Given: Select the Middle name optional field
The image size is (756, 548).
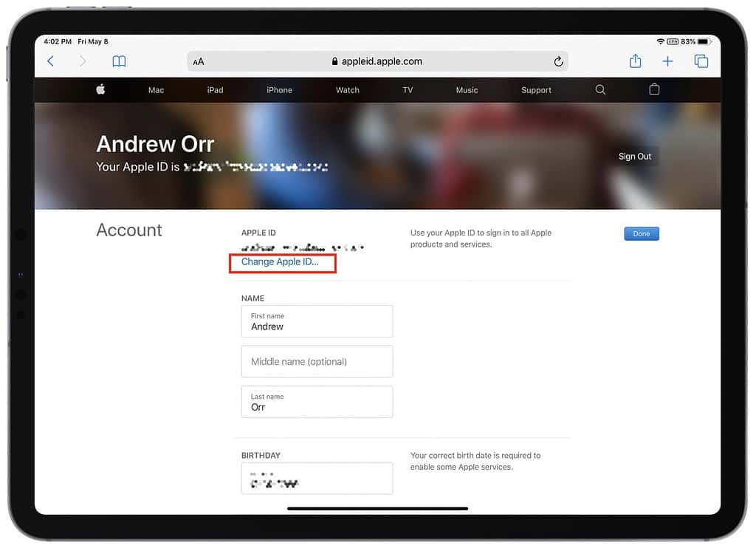Looking at the screenshot, I should (317, 361).
